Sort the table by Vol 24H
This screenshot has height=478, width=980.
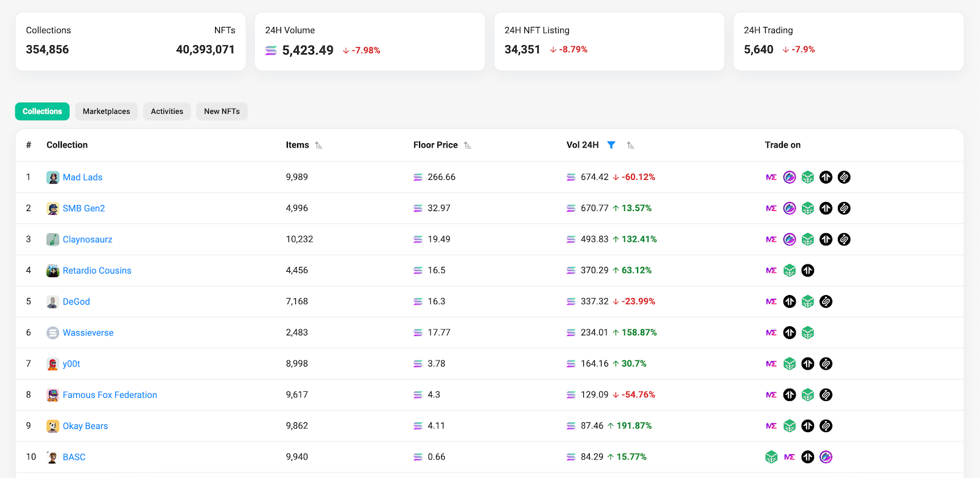tap(630, 146)
